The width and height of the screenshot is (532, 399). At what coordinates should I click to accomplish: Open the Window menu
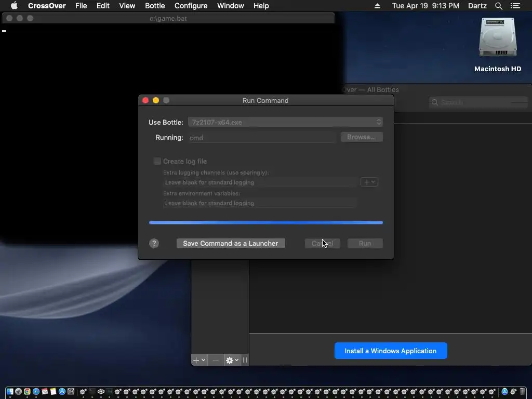click(230, 6)
